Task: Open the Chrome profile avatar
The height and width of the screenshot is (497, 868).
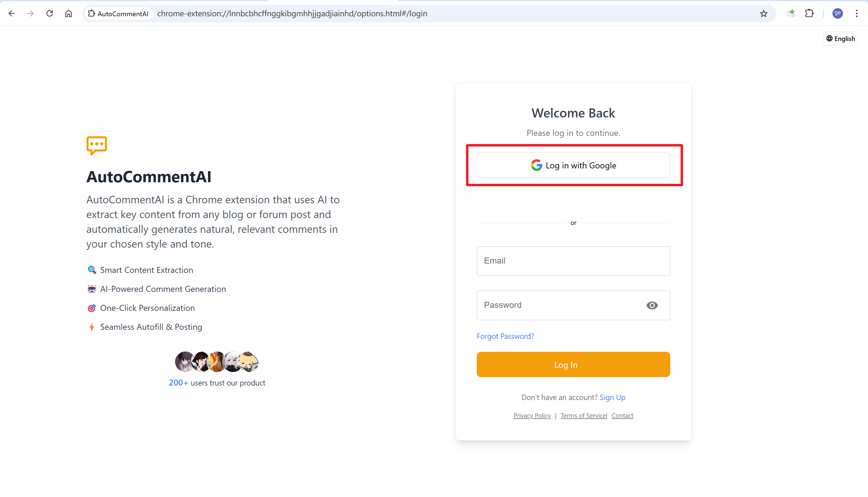Action: coord(837,13)
